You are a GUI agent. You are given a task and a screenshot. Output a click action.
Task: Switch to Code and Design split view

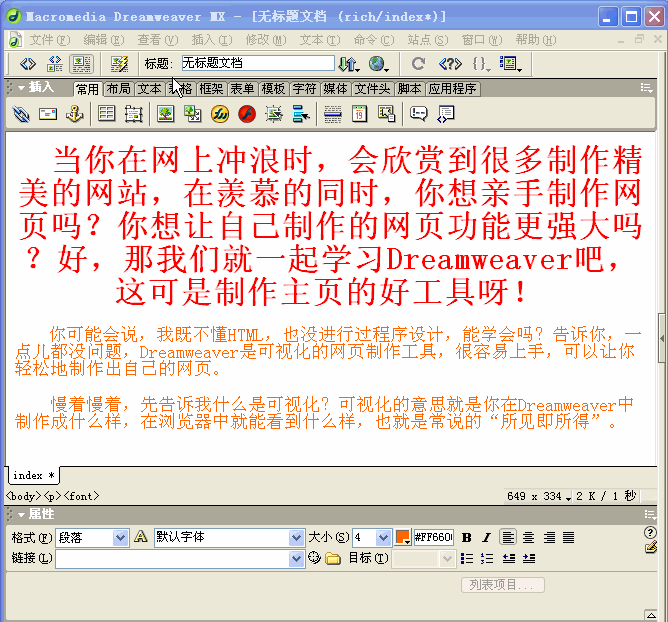pos(55,64)
